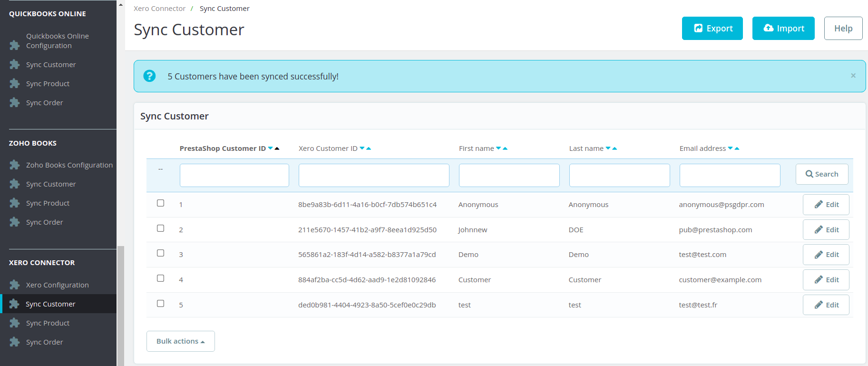Edit the test@test.fr customer row

(x=826, y=305)
